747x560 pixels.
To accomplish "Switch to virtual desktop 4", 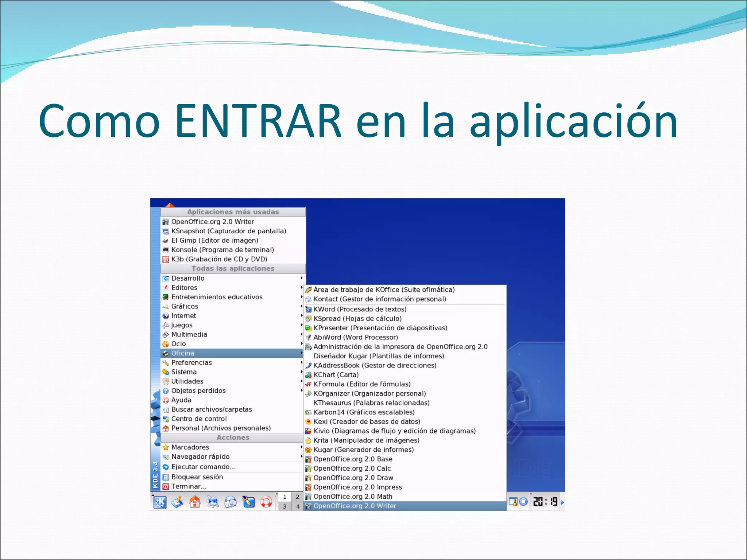I will click(x=297, y=506).
